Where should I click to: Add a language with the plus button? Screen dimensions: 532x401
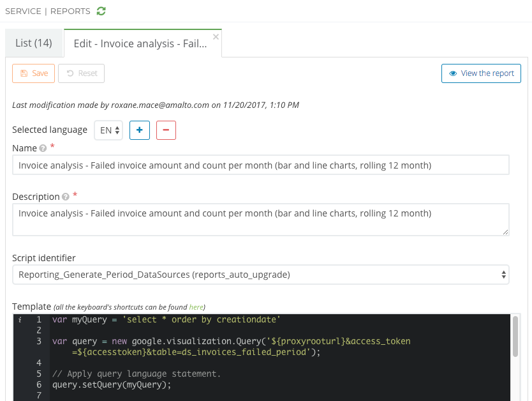pos(140,130)
